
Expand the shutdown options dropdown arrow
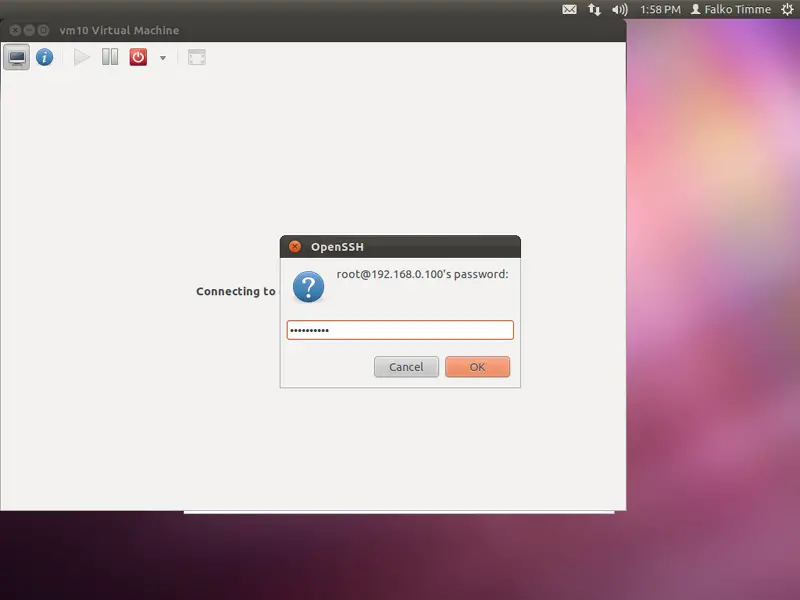[163, 58]
